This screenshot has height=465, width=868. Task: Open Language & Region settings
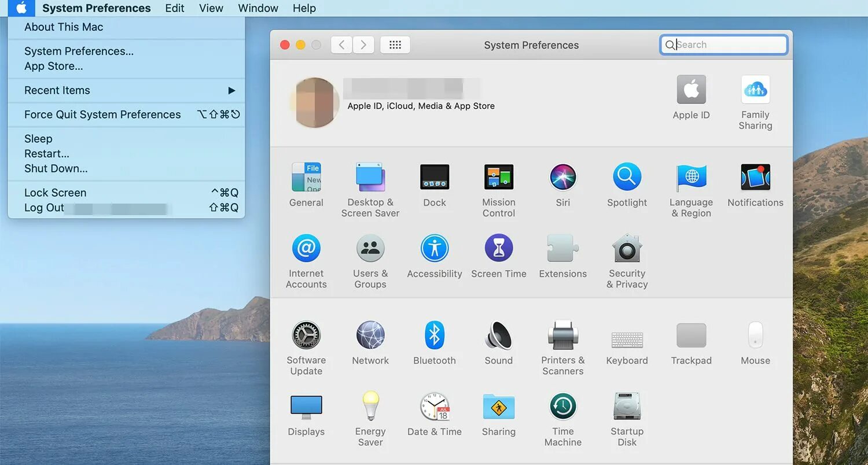(691, 190)
